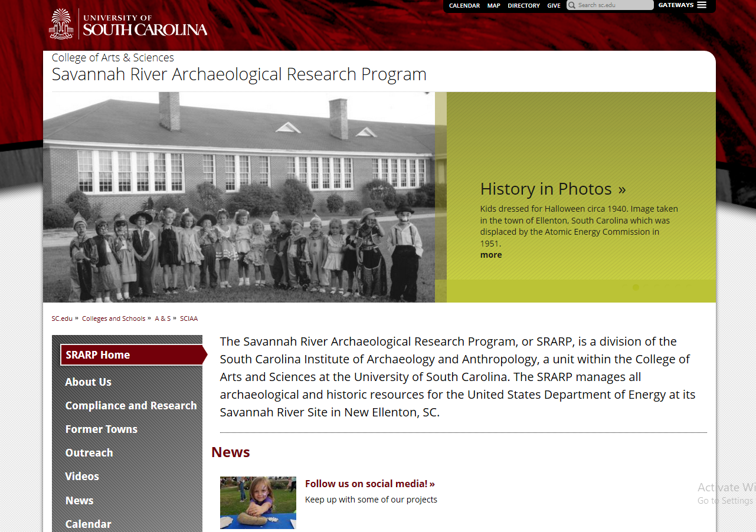The image size is (756, 532).
Task: Open 'Follow us on social media!' news link
Action: click(x=370, y=484)
